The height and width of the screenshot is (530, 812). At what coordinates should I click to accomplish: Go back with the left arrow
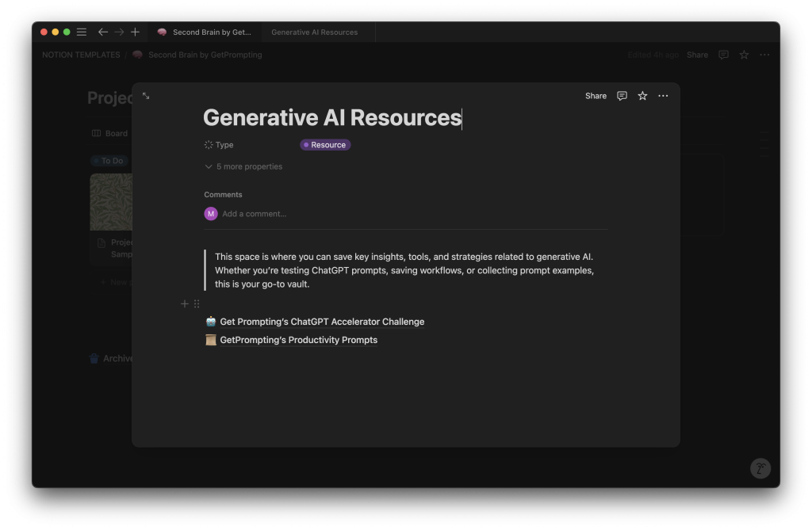click(x=103, y=32)
